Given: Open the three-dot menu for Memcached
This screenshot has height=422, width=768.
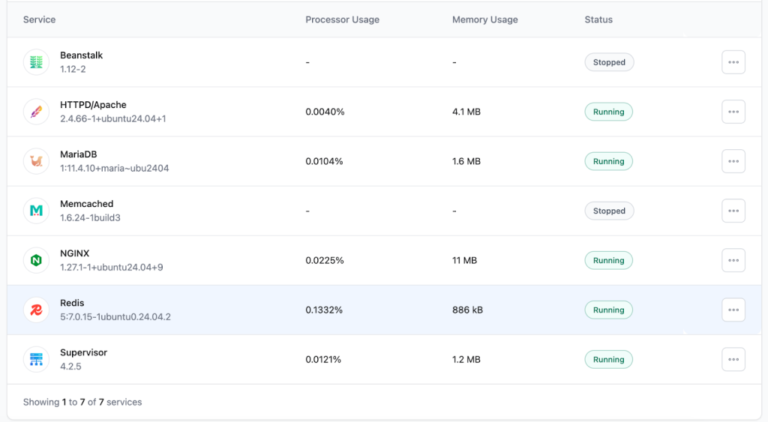Looking at the screenshot, I should pos(733,211).
